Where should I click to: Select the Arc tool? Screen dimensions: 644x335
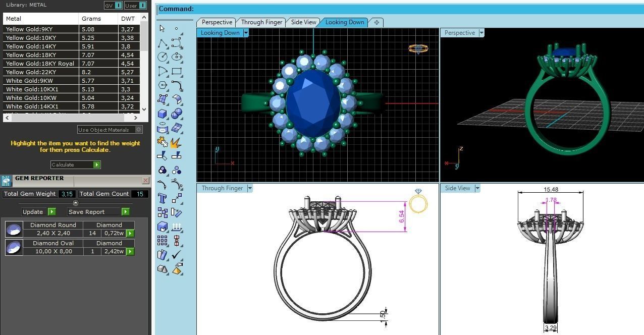tap(162, 71)
